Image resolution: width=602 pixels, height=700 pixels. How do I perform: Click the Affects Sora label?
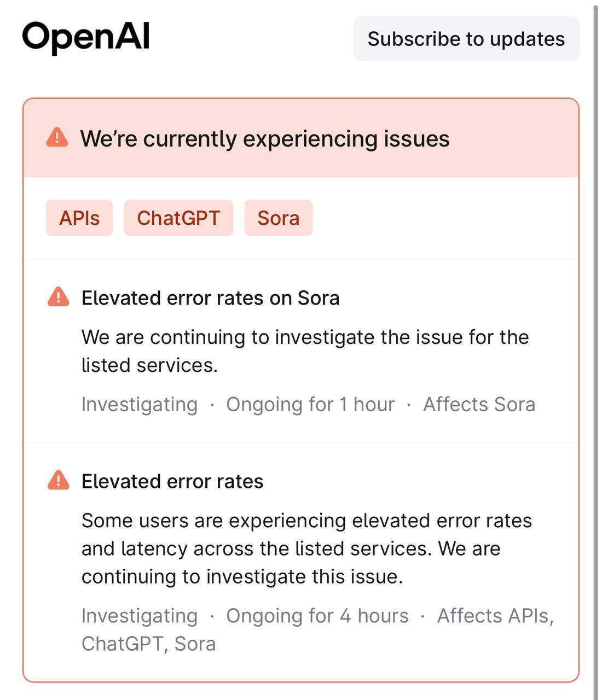pos(479,405)
